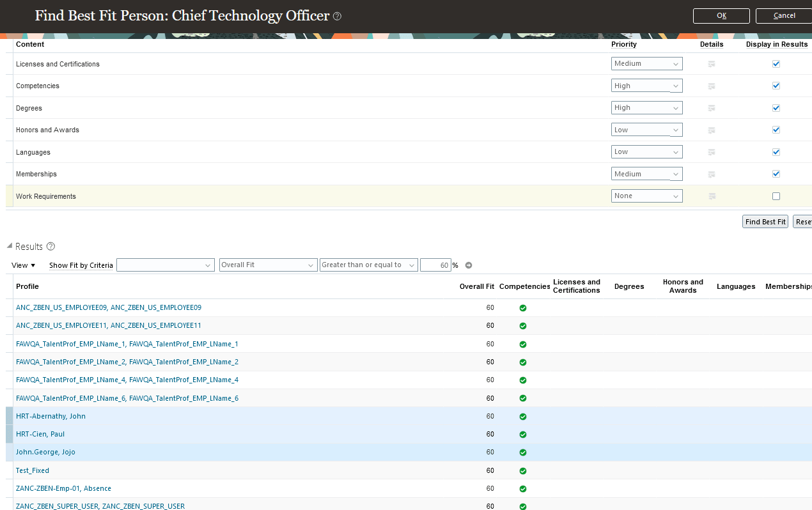Click the Find Best Fit button
Screen dimensions: 812x510
coord(765,222)
